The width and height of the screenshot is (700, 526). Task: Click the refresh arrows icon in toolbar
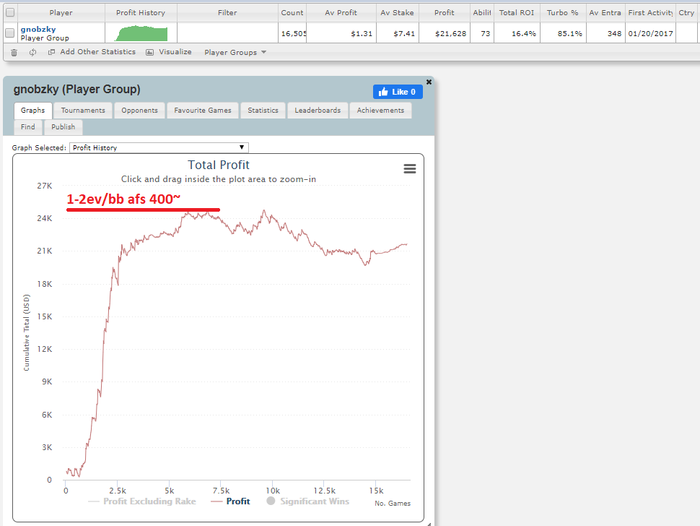33,52
